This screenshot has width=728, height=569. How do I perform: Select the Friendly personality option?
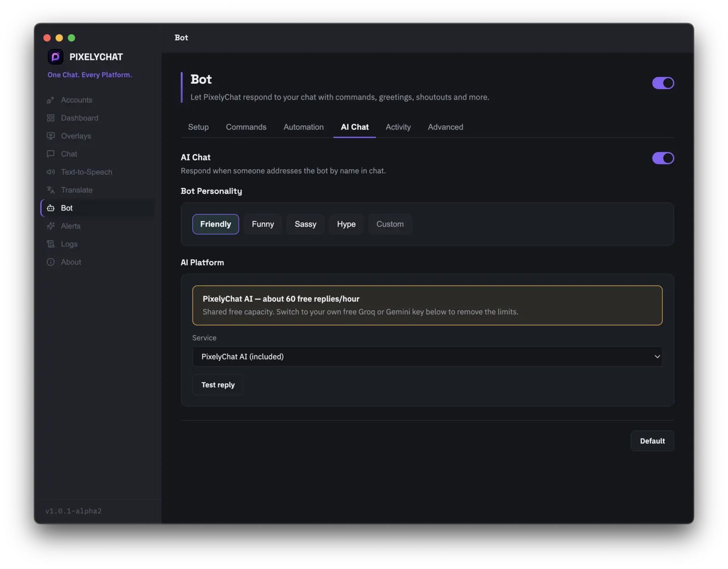tap(216, 224)
